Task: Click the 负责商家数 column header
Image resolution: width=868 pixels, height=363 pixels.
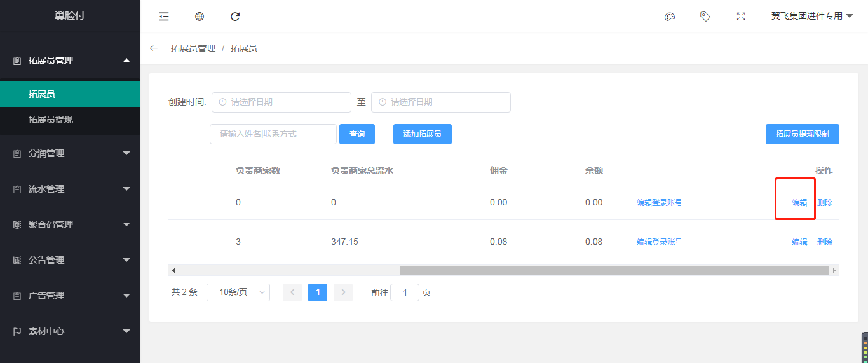Action: (258, 170)
